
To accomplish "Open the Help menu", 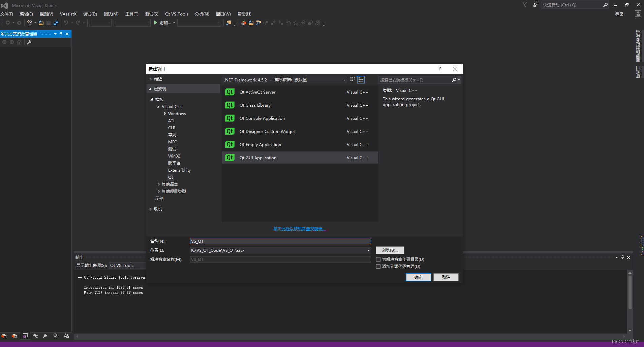I will click(x=244, y=14).
